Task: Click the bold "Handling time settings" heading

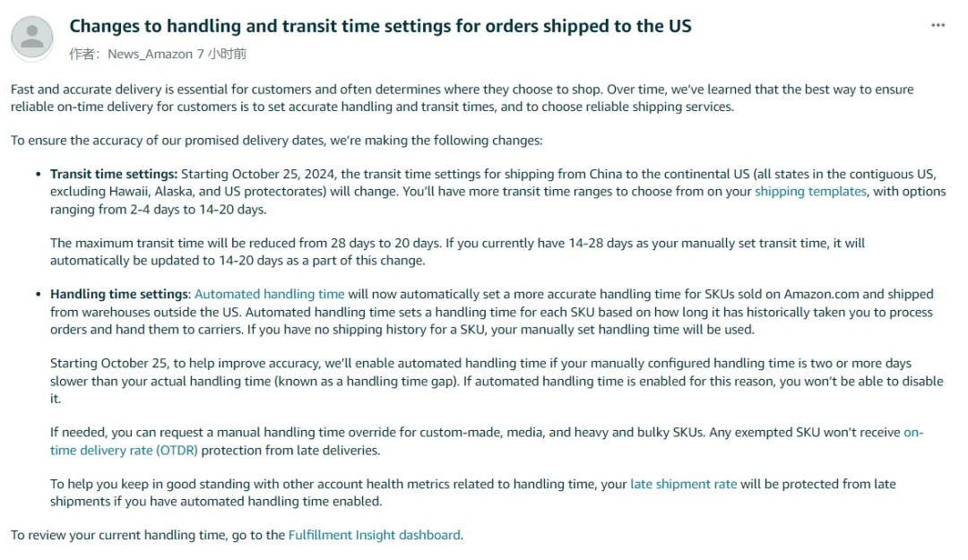Action: (119, 294)
